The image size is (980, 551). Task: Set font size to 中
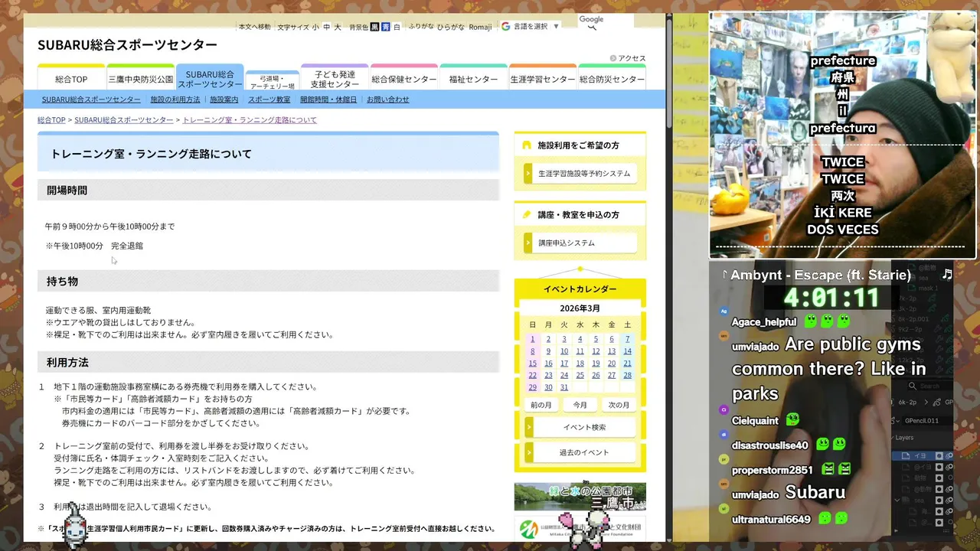pyautogui.click(x=327, y=27)
